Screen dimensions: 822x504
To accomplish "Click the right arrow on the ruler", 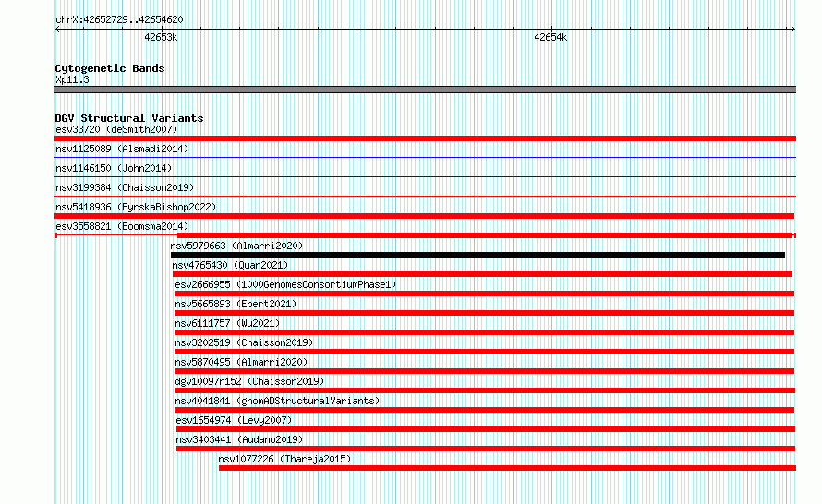I will point(792,29).
